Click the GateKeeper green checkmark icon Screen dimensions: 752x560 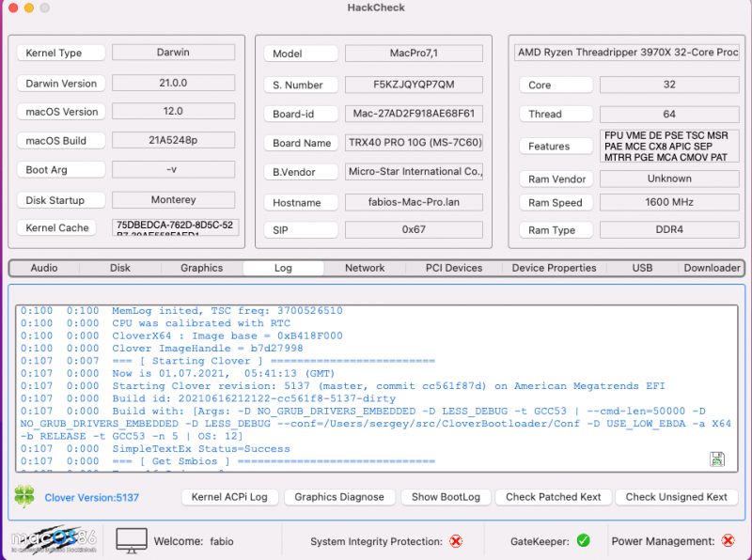(583, 540)
